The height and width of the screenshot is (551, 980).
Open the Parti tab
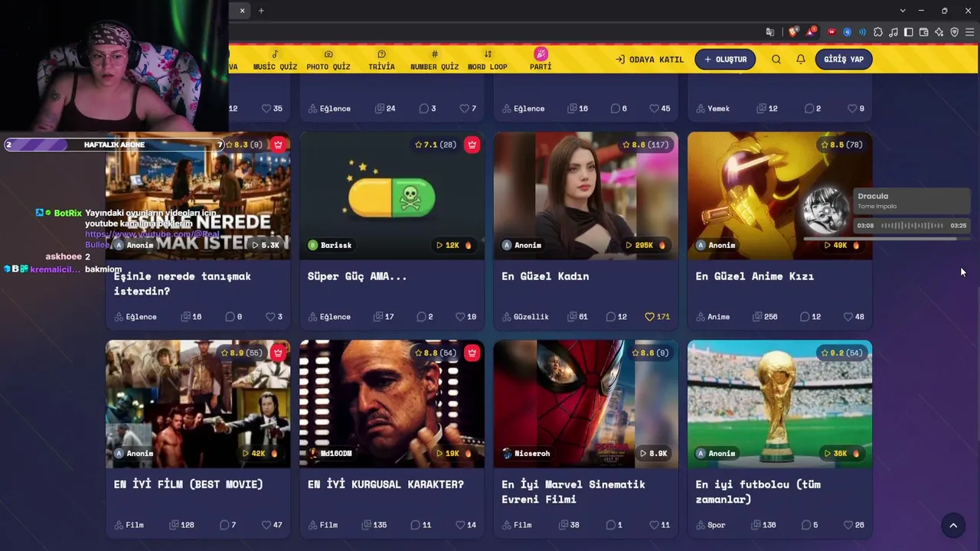tap(541, 60)
